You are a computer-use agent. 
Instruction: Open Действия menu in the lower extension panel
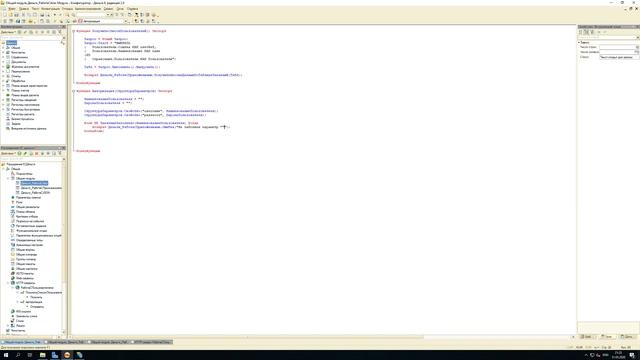click(8, 153)
